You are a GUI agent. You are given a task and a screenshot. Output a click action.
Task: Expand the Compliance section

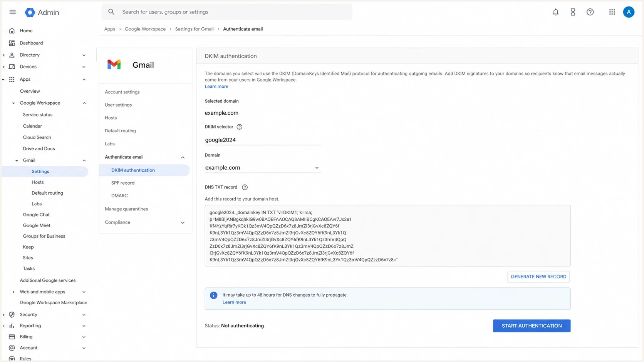point(183,222)
